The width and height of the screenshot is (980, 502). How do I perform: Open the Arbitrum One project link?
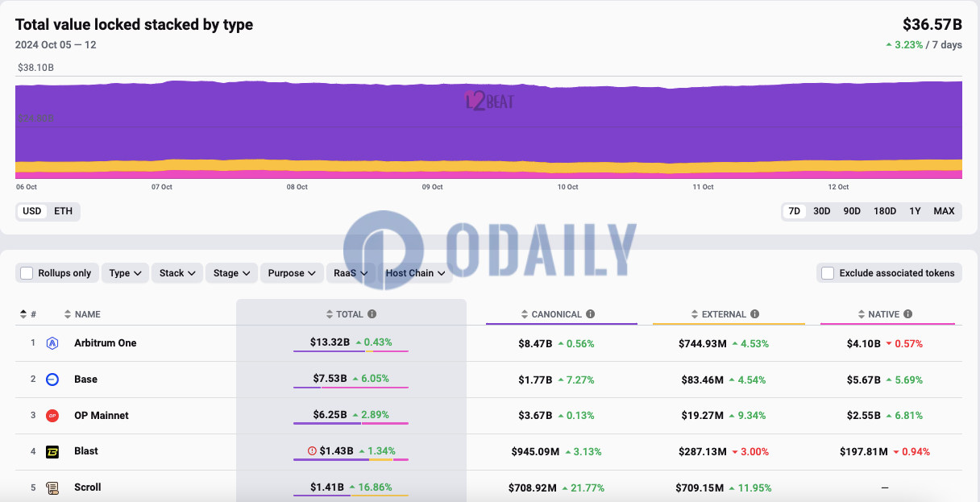(x=105, y=343)
